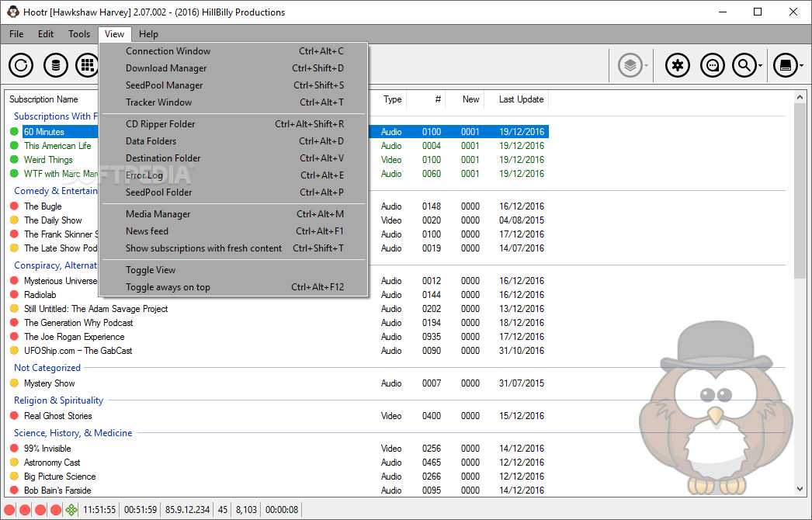The height and width of the screenshot is (520, 812).
Task: Open Download Manager from the menu
Action: coord(234,68)
